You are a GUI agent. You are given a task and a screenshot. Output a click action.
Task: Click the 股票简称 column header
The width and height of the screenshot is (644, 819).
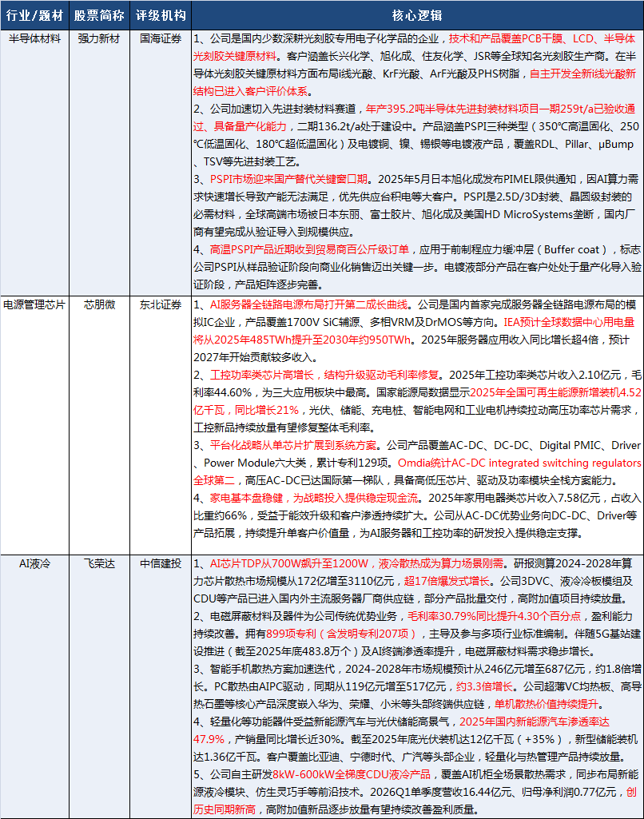pos(99,15)
